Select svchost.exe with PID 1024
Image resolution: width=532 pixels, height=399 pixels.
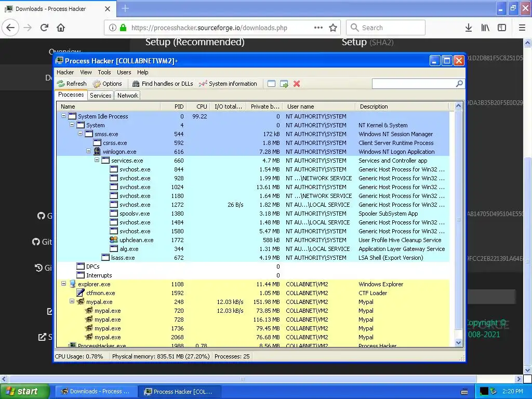click(253, 187)
